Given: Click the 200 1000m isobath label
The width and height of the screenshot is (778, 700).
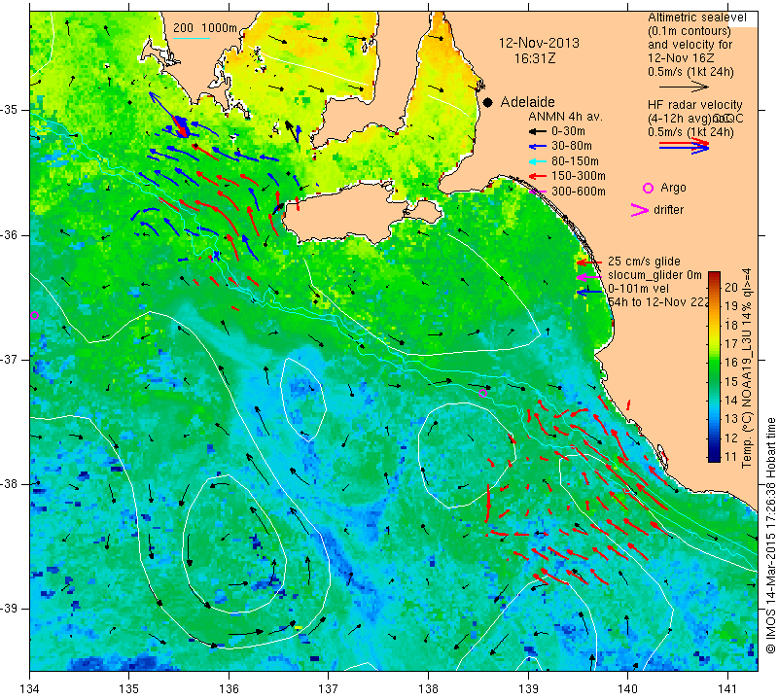Looking at the screenshot, I should [205, 28].
